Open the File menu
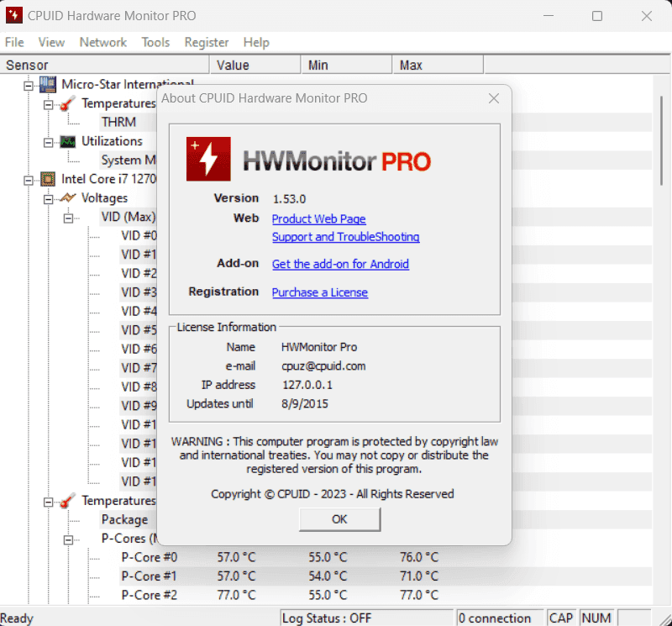Screen dimensions: 672x626 [x=14, y=43]
